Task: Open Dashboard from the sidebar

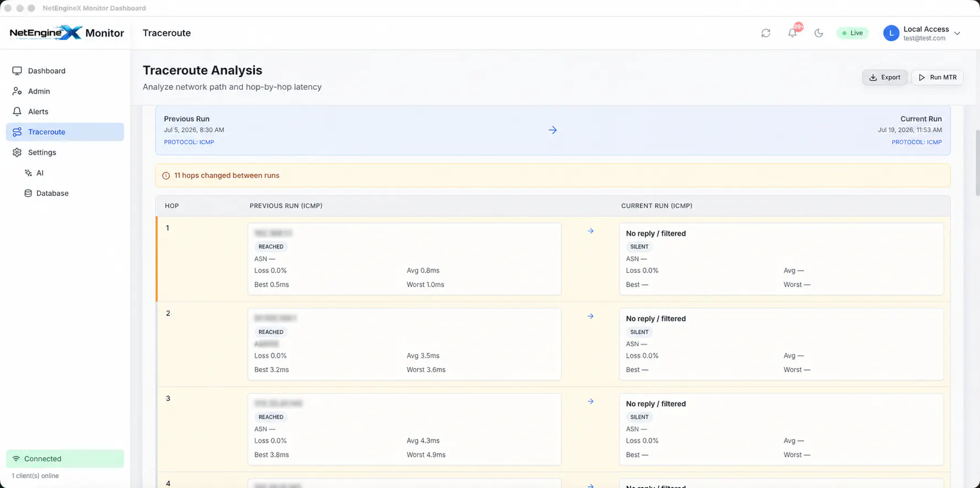Action: click(x=65, y=71)
